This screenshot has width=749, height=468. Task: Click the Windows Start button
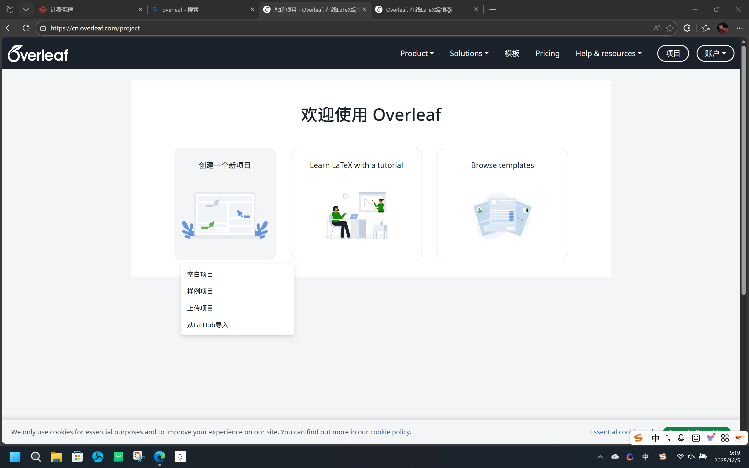pos(15,457)
